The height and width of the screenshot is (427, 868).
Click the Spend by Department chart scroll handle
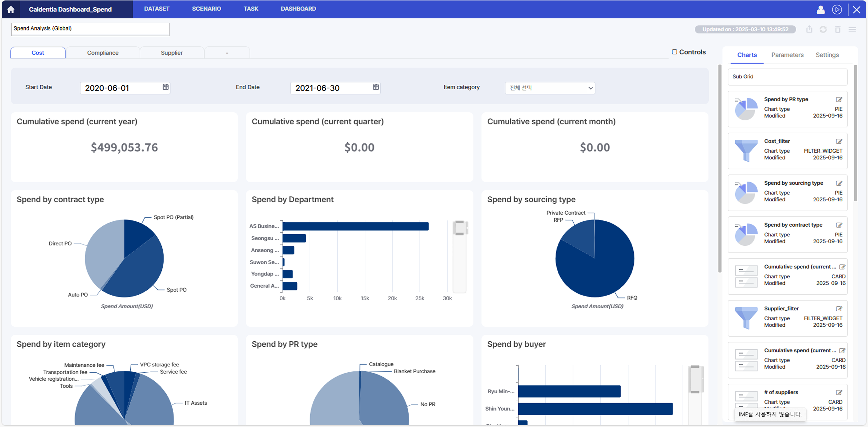point(460,228)
